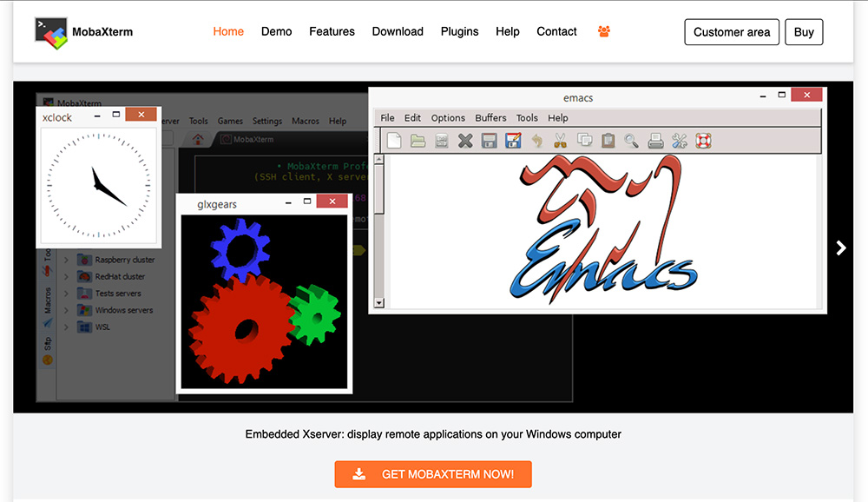Open the emacs File menu
Image resolution: width=868 pixels, height=502 pixels.
[387, 117]
